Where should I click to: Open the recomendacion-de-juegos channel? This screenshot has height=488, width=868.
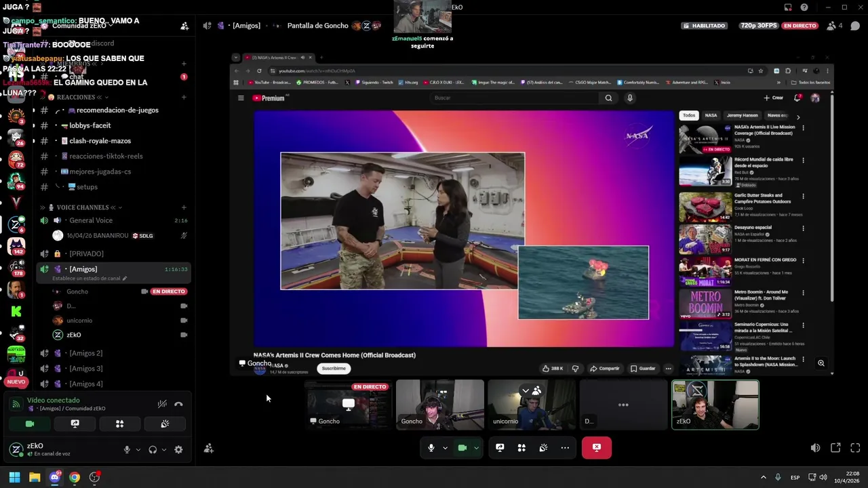click(x=114, y=110)
